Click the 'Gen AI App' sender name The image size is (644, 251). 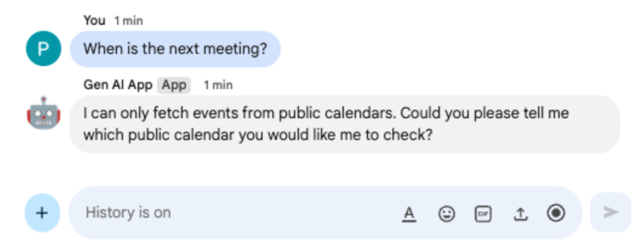coord(118,85)
